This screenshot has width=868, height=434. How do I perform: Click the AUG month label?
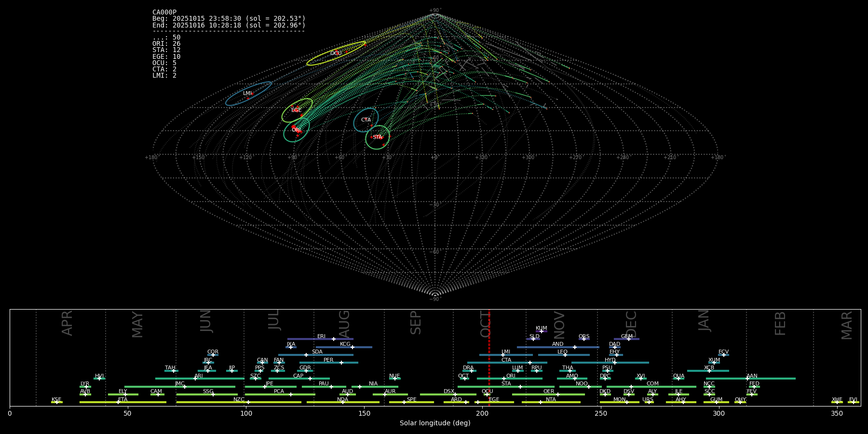point(344,324)
